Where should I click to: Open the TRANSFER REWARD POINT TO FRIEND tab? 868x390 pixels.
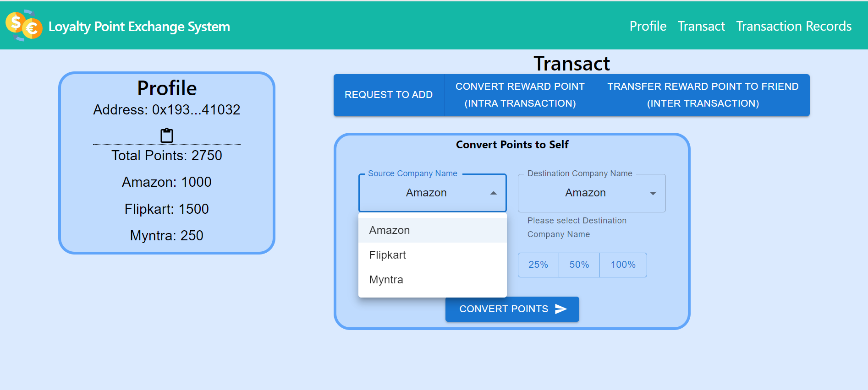pyautogui.click(x=702, y=95)
